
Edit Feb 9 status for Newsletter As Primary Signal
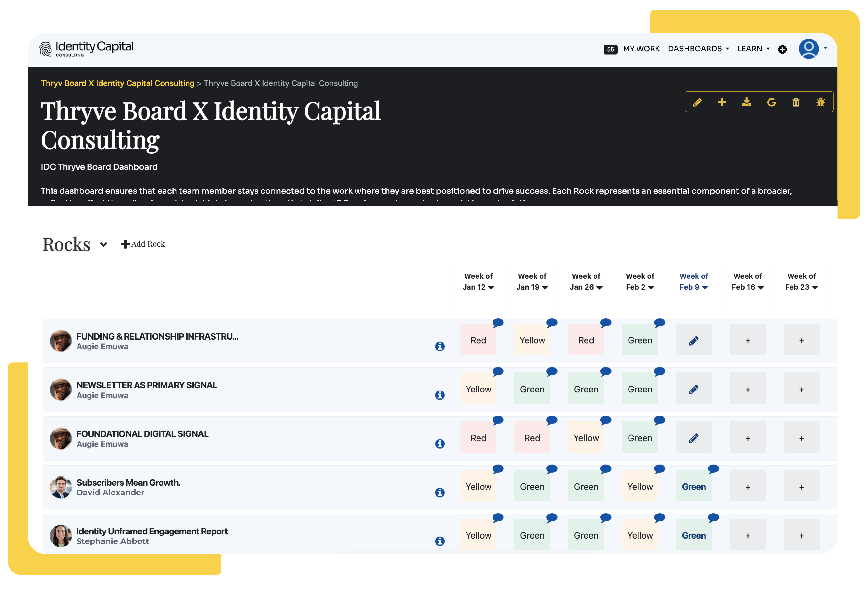tap(694, 389)
